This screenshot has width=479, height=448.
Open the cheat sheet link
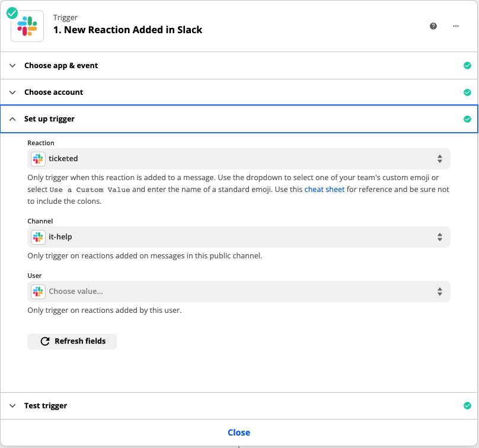pos(324,190)
